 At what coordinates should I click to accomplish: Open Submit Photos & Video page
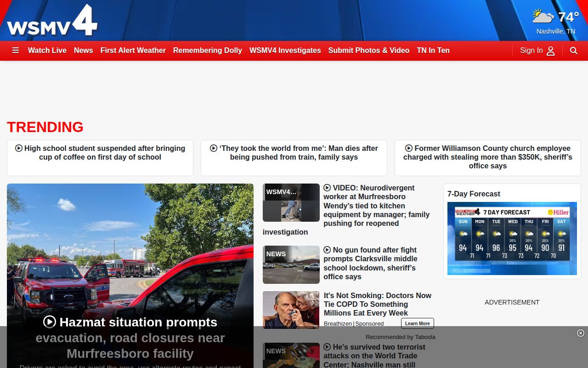pyautogui.click(x=369, y=51)
